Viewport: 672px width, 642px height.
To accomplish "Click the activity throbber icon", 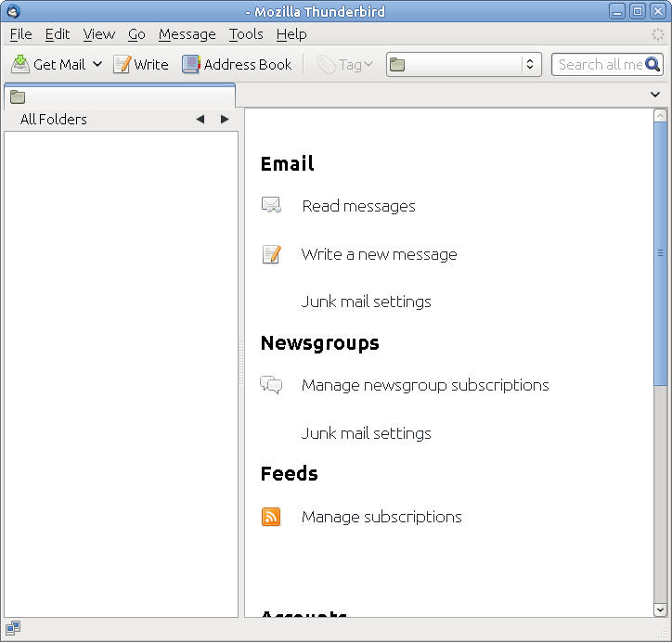I will tap(657, 34).
